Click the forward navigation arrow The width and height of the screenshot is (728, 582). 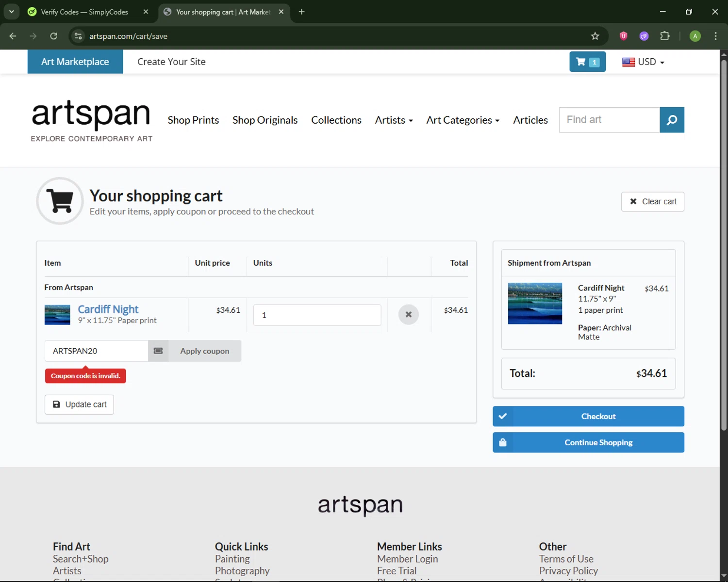(x=33, y=36)
